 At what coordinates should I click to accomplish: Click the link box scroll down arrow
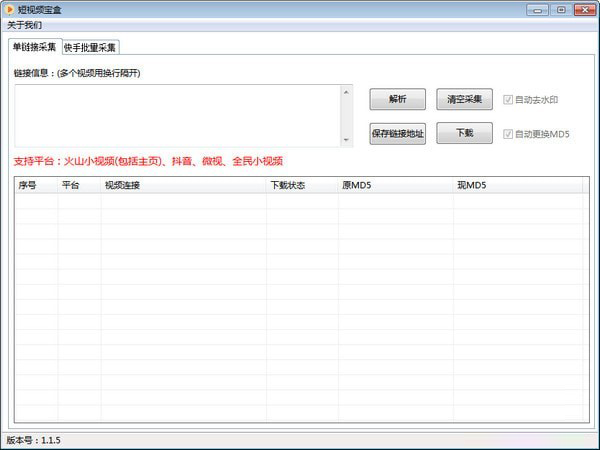click(x=346, y=140)
